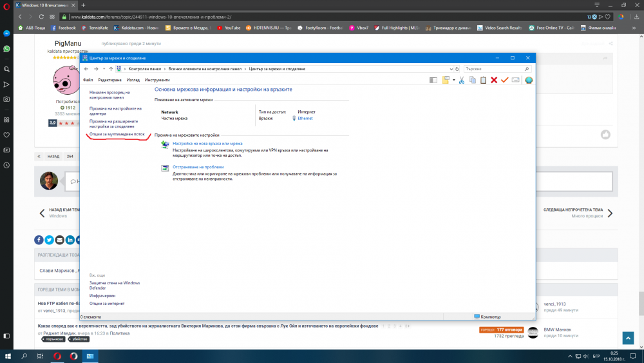Open the Action Center notifications icon
Viewport: 644px width, 363px height.
coord(633,357)
